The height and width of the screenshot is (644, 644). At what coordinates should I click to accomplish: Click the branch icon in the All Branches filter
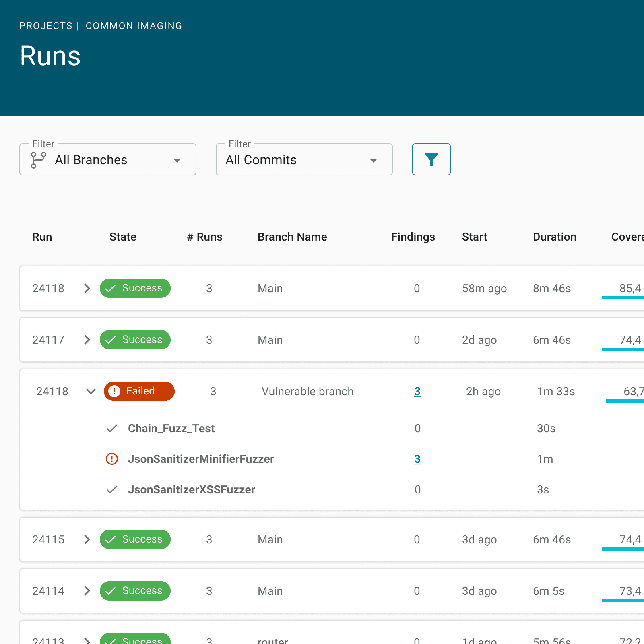pyautogui.click(x=38, y=160)
